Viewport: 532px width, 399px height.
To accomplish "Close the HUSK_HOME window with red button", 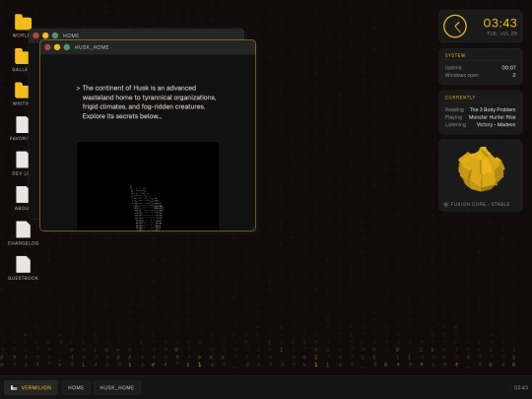I will (x=47, y=47).
